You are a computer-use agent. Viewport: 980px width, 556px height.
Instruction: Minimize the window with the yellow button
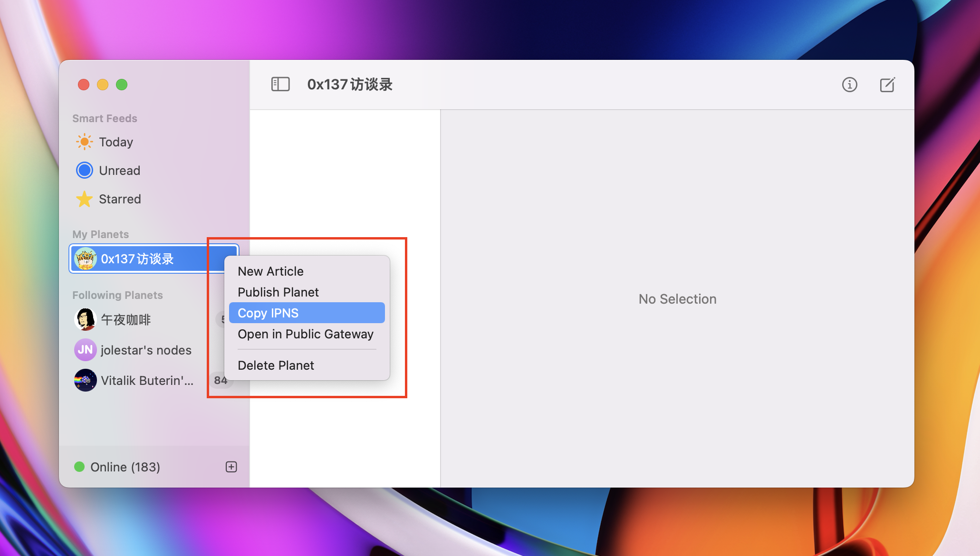(x=103, y=85)
